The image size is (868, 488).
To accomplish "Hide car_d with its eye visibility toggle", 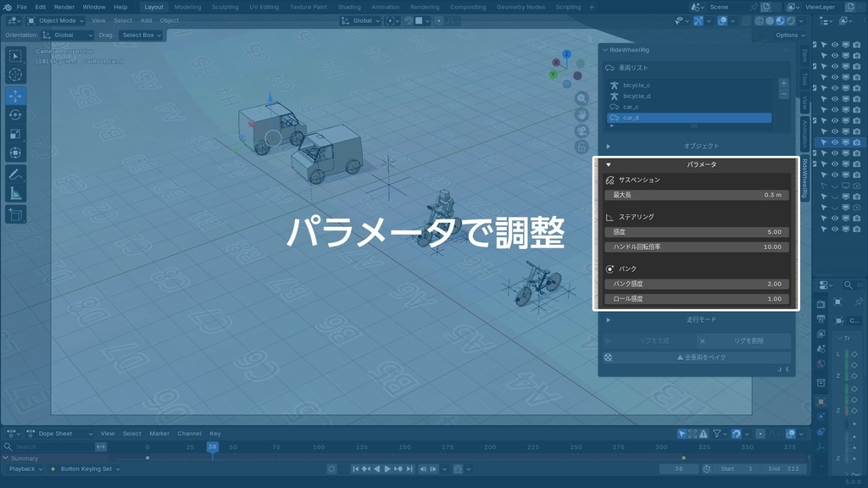I will (834, 142).
